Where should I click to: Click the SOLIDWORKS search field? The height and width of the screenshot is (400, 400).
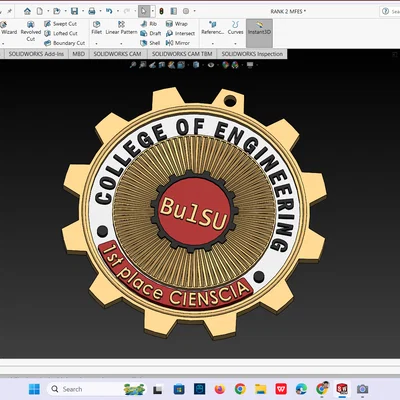pyautogui.click(x=390, y=11)
